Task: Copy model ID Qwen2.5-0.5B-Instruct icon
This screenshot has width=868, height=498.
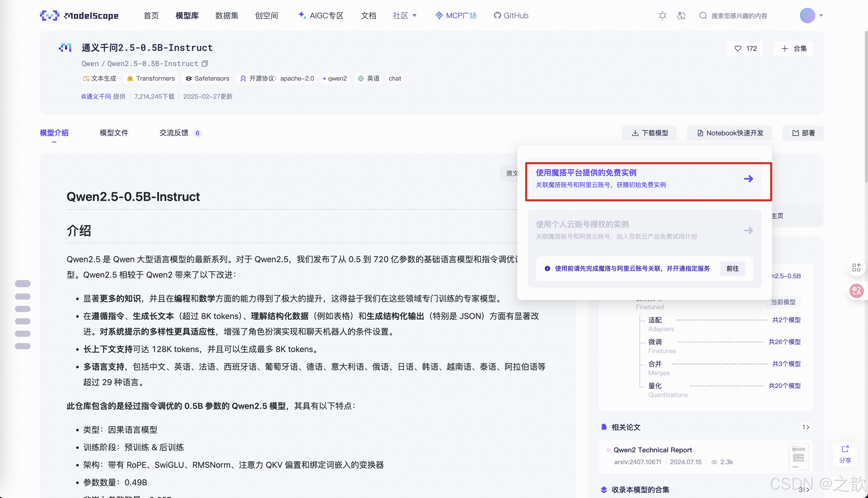Action: [204, 64]
